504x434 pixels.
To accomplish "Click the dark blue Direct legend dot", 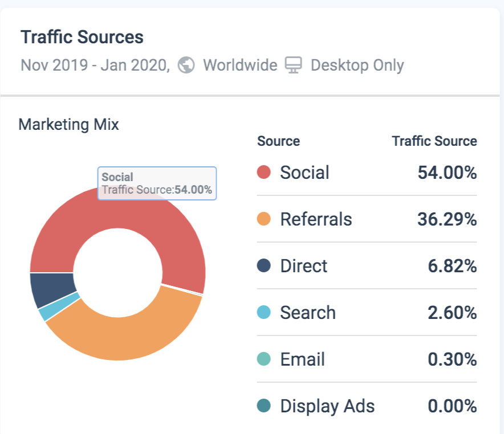I will point(263,266).
